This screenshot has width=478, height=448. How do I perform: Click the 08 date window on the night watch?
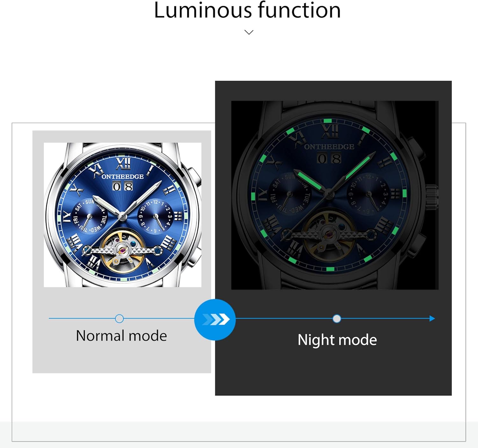(329, 158)
